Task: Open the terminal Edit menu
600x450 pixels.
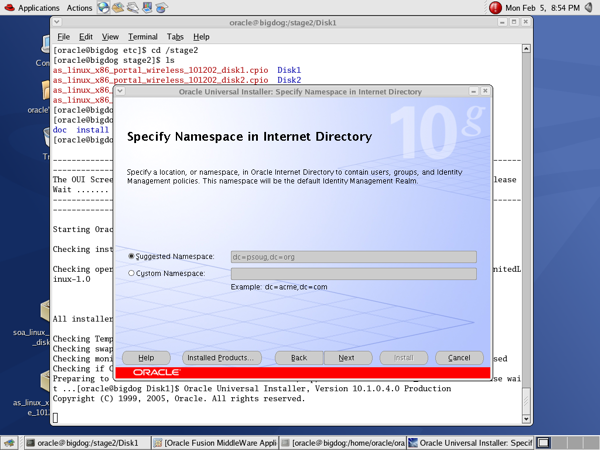Action: pyautogui.click(x=86, y=37)
